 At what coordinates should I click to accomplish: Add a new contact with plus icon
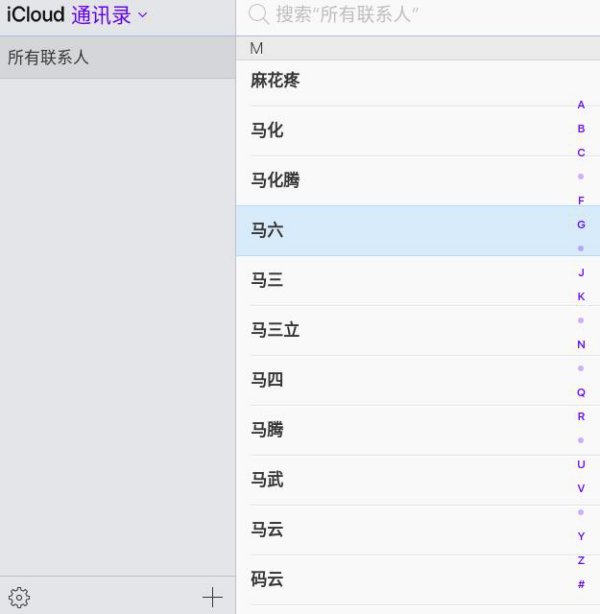212,597
